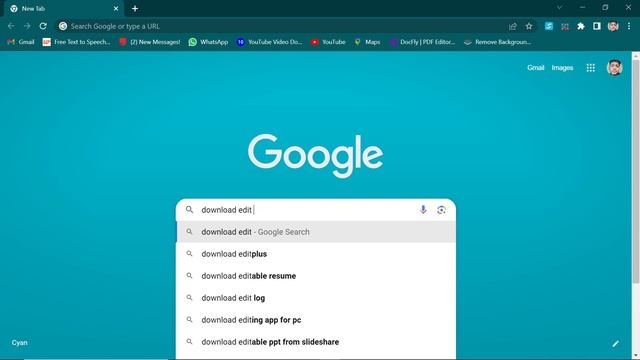
Task: Search by image with Lens icon
Action: pyautogui.click(x=441, y=210)
